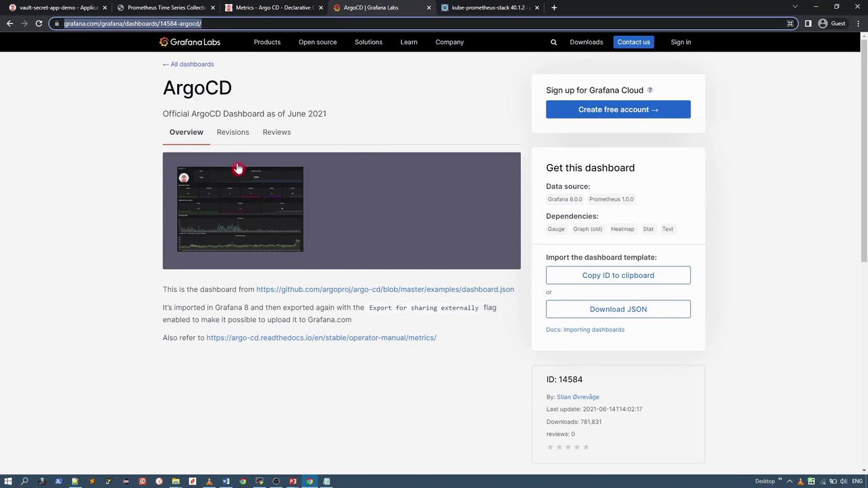Open the Chrome tab search dropdown
This screenshot has width=868, height=488.
tap(795, 7)
